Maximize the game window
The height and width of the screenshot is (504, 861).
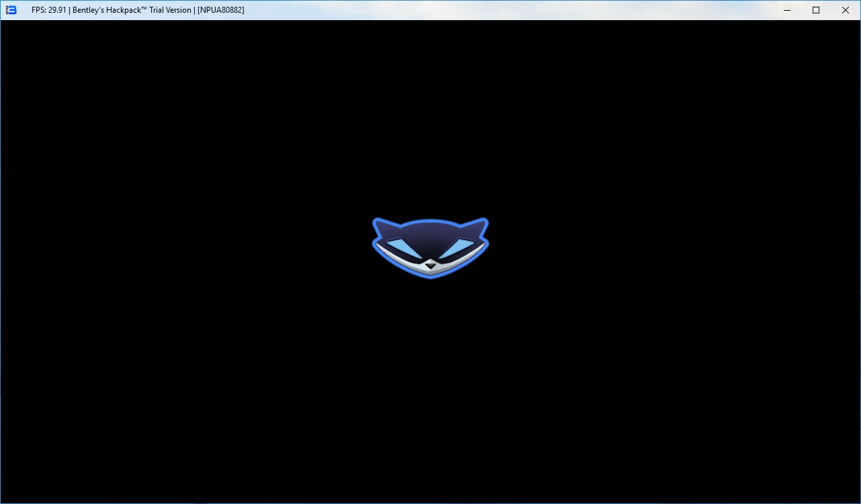pyautogui.click(x=816, y=10)
